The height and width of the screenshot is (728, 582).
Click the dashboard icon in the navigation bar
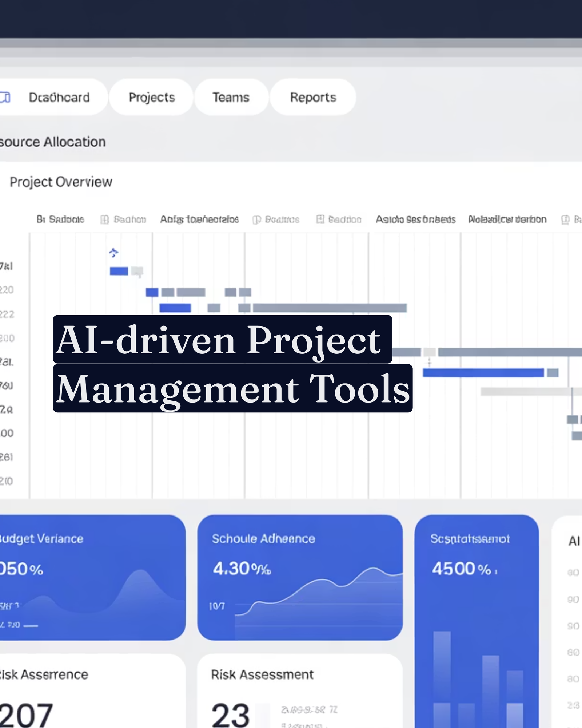click(x=5, y=97)
